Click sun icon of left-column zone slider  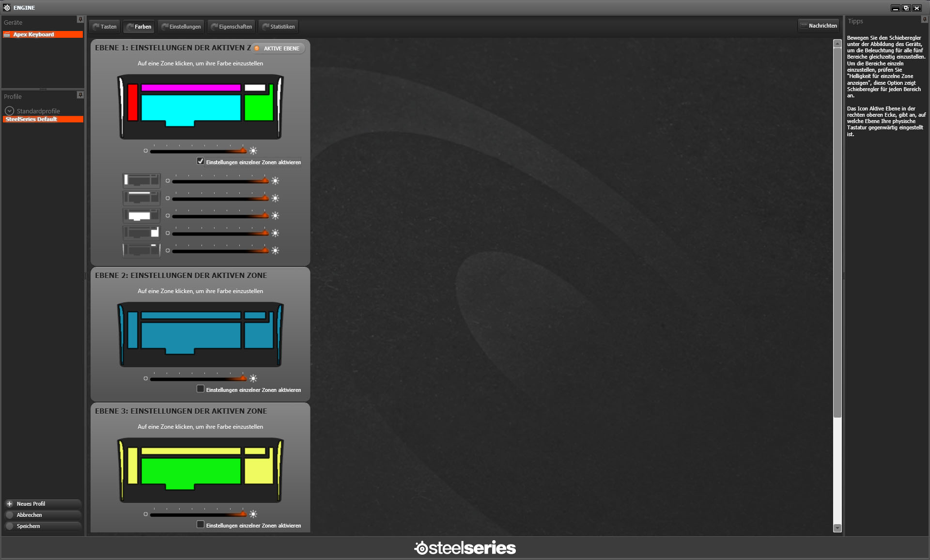275,181
